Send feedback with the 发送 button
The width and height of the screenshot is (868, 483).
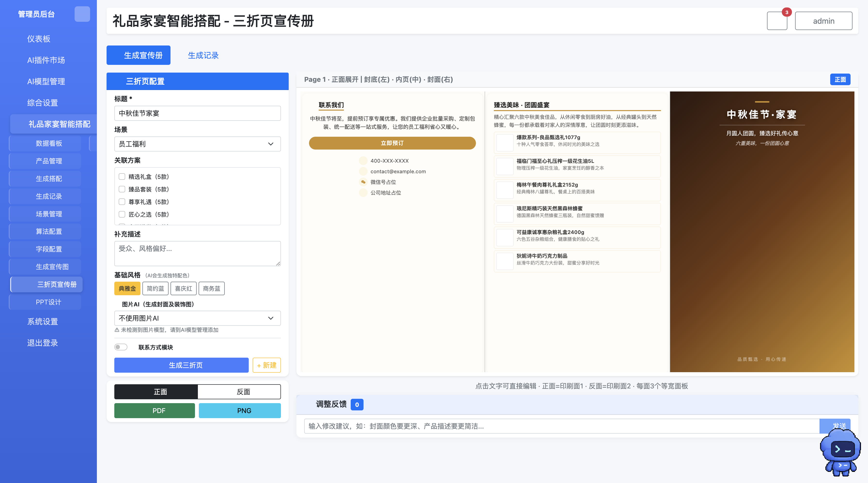(x=835, y=426)
